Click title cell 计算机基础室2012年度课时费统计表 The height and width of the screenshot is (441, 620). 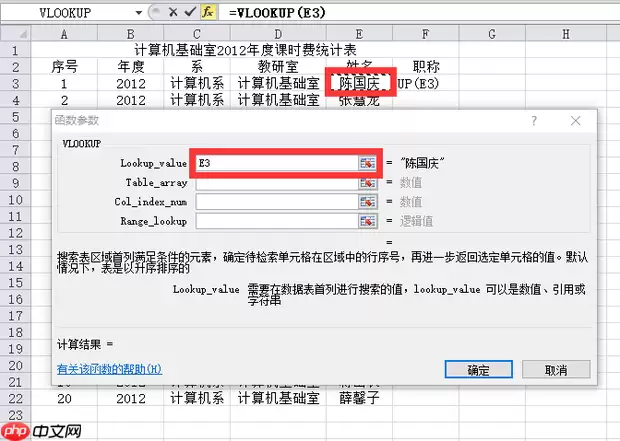coord(245,50)
